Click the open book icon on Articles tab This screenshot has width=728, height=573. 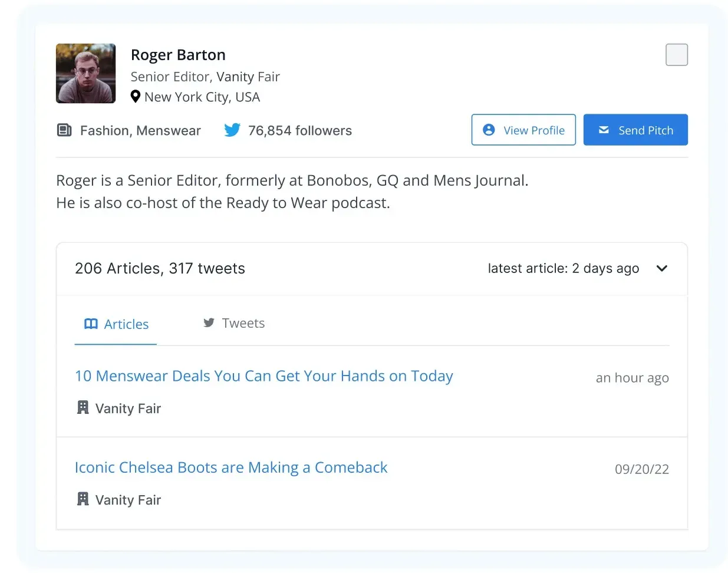tap(91, 324)
